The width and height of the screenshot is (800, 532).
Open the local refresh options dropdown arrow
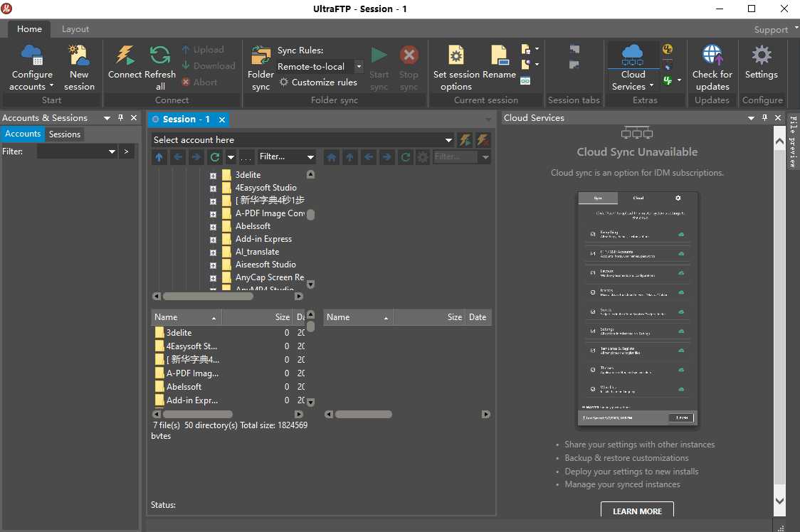coord(231,157)
